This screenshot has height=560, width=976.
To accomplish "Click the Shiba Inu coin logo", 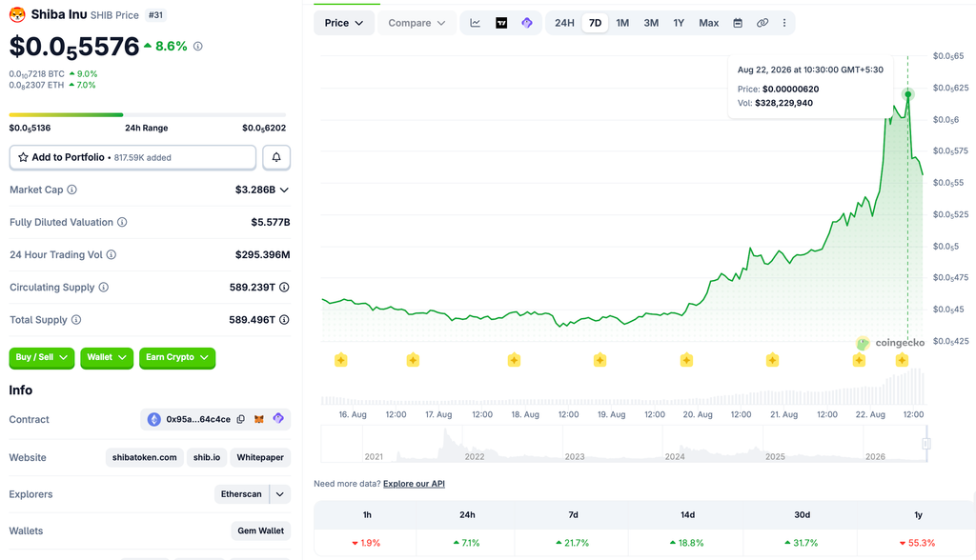I will click(x=17, y=14).
